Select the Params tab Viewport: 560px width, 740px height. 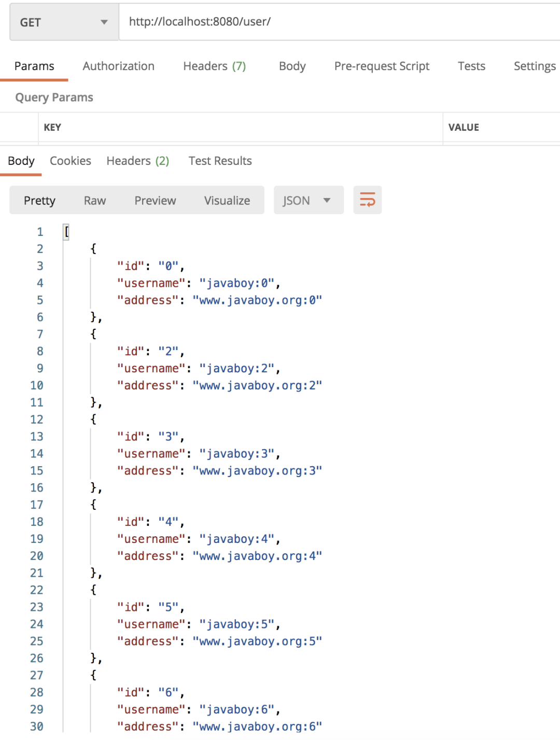tap(34, 66)
